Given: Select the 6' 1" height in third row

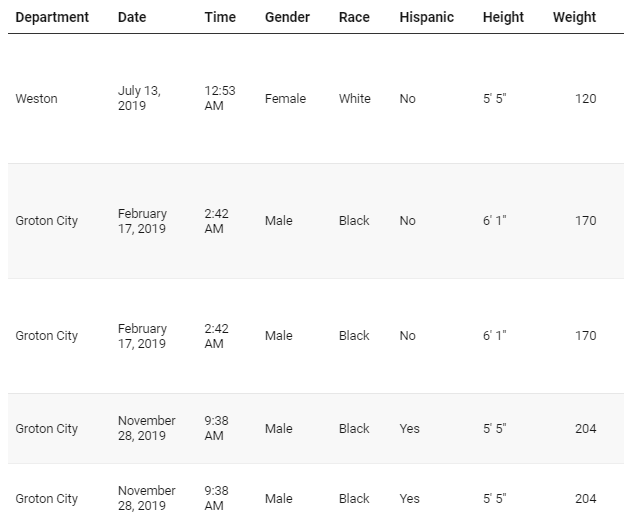Looking at the screenshot, I should pos(495,336).
